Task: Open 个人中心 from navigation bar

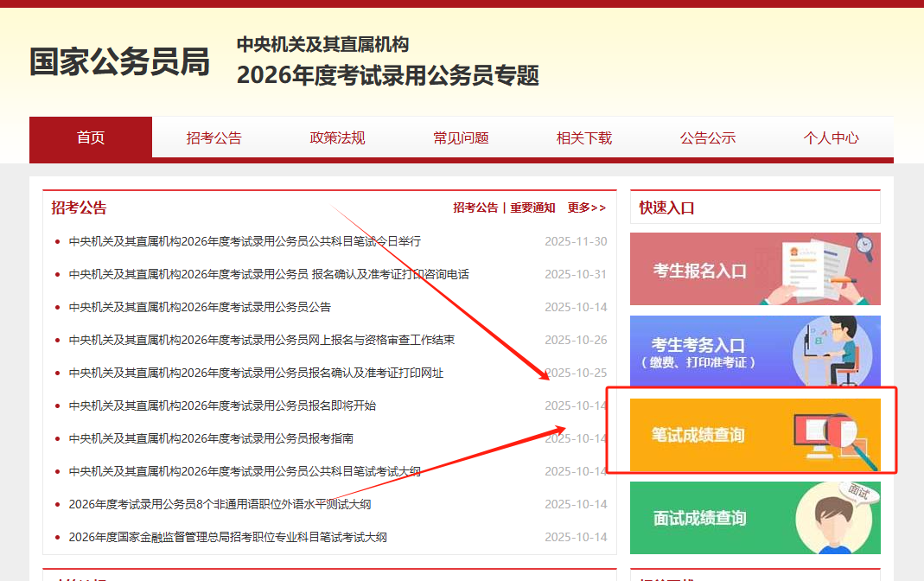Action: (831, 137)
